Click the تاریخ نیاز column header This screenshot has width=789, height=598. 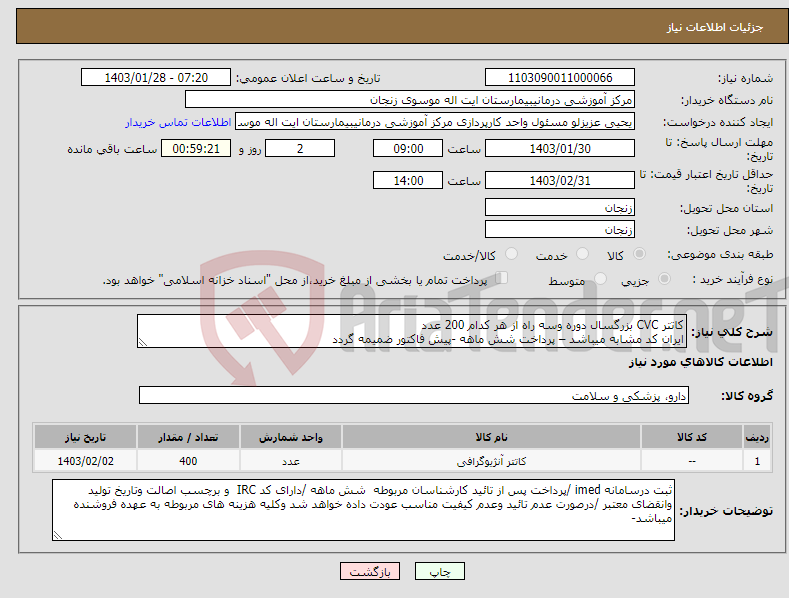click(x=85, y=437)
